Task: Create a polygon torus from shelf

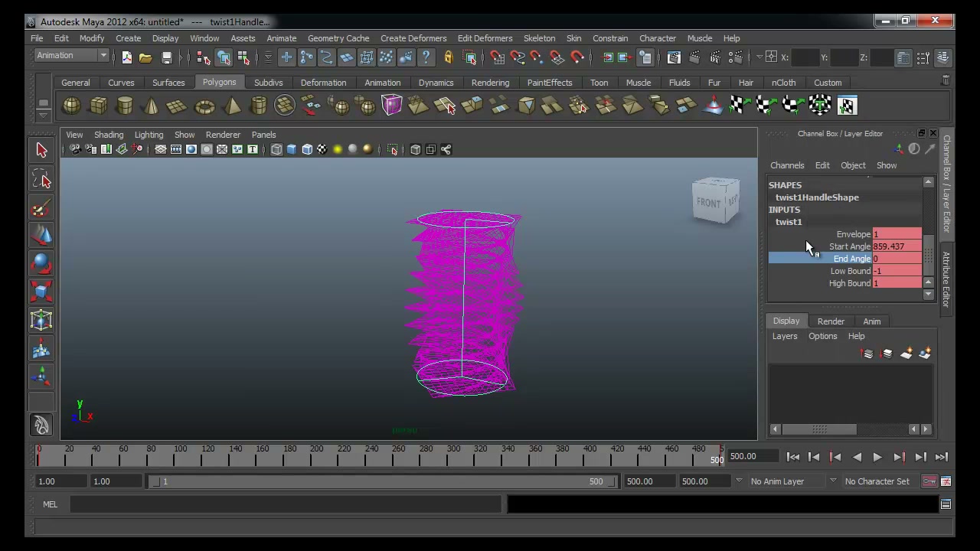Action: (204, 106)
